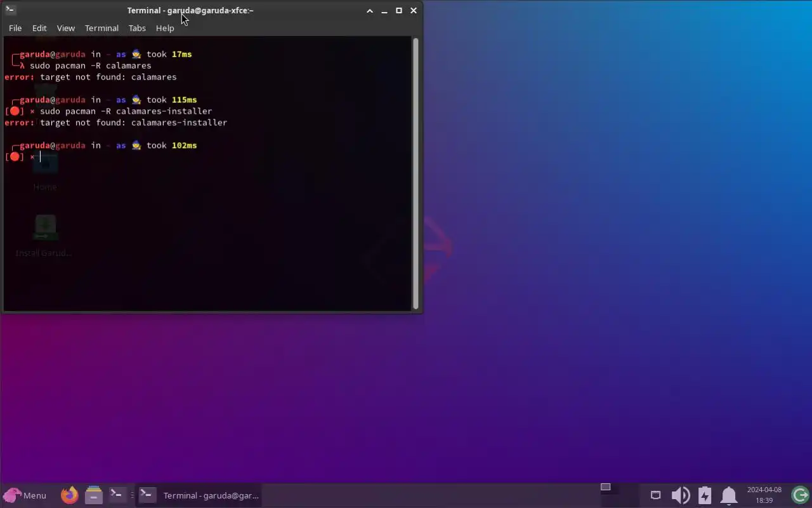Open the terminal window menu icon
This screenshot has width=812, height=508.
[x=10, y=10]
